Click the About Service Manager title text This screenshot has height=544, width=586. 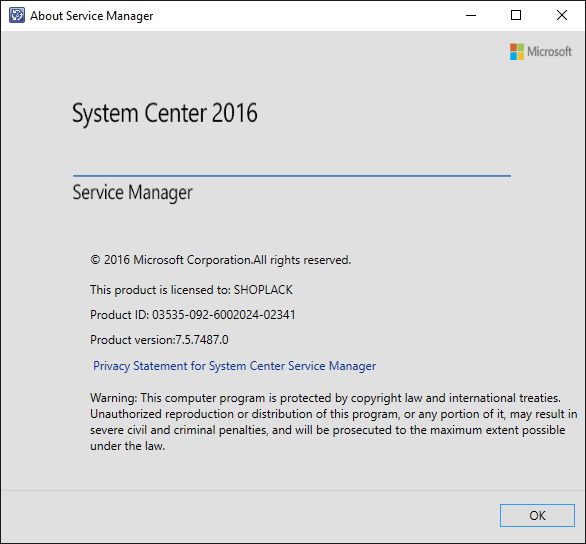(92, 16)
